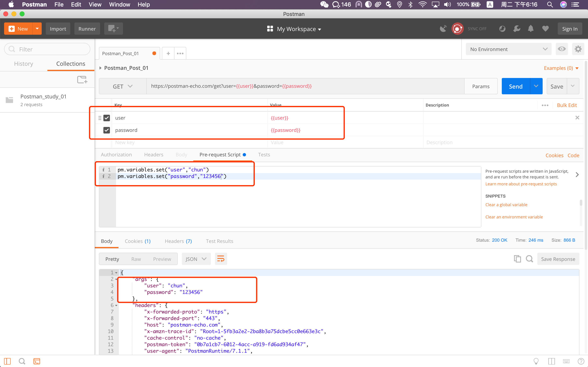Open Bulk Edit for parameters
The image size is (588, 367).
point(567,105)
